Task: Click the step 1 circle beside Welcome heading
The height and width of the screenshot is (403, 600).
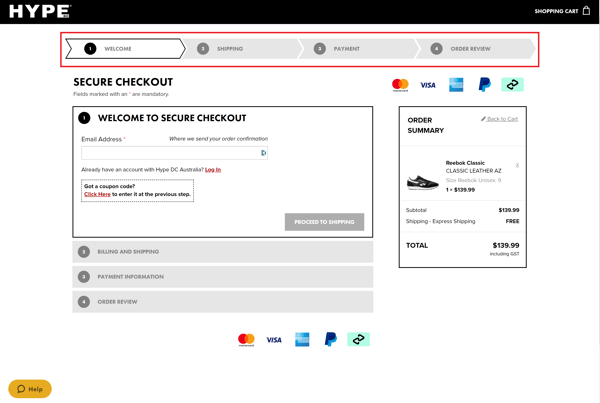Action: pos(84,118)
